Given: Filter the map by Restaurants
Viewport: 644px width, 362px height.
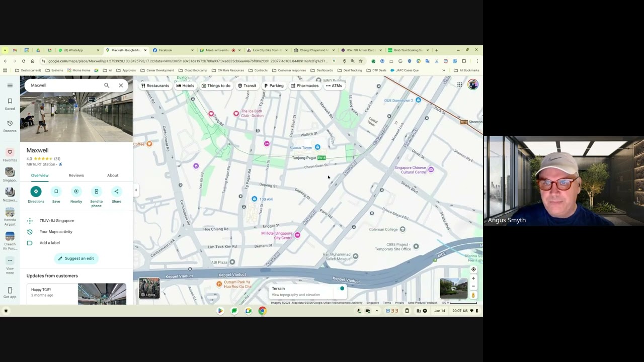Looking at the screenshot, I should [155, 86].
